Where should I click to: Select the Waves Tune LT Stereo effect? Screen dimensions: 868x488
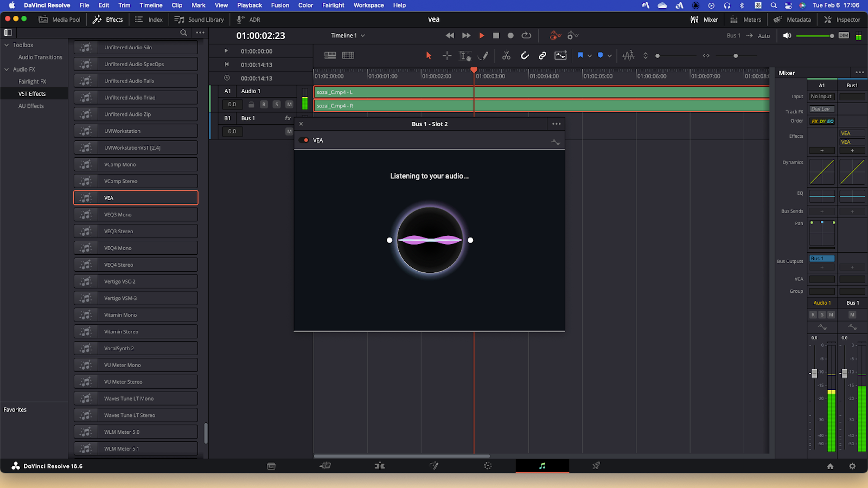coord(136,415)
